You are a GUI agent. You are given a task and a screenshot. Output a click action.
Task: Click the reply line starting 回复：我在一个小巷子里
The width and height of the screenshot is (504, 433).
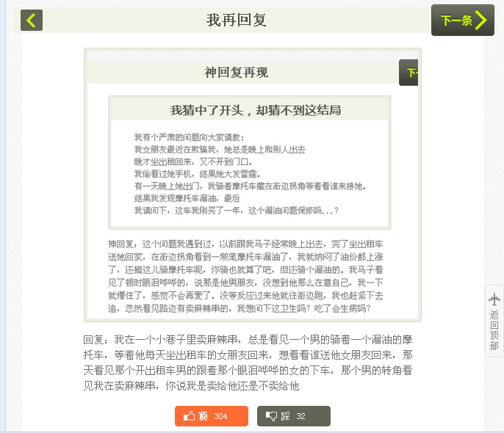252,340
